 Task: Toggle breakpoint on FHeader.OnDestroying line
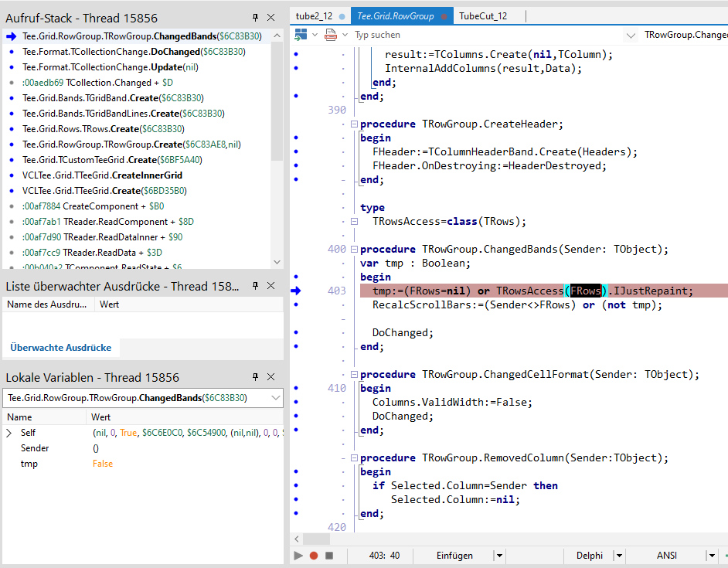[x=296, y=165]
